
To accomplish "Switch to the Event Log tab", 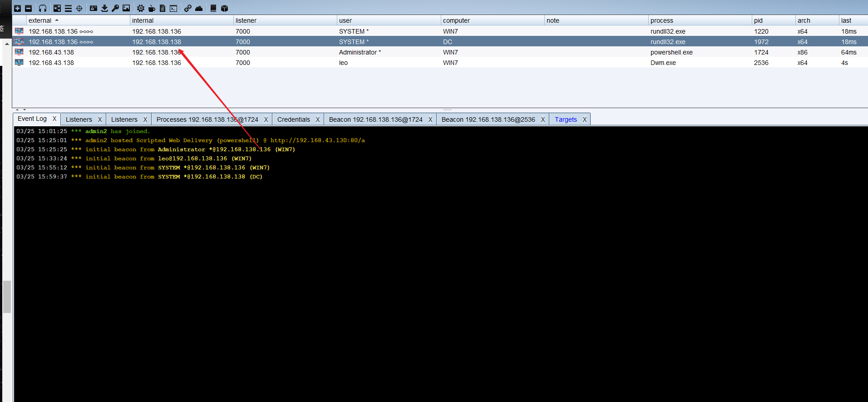I will [x=32, y=119].
